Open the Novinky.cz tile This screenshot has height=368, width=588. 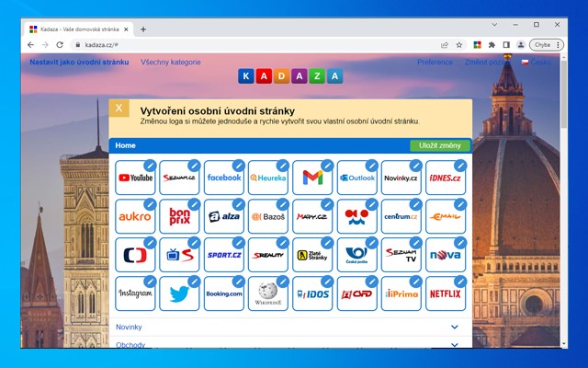[x=401, y=178]
